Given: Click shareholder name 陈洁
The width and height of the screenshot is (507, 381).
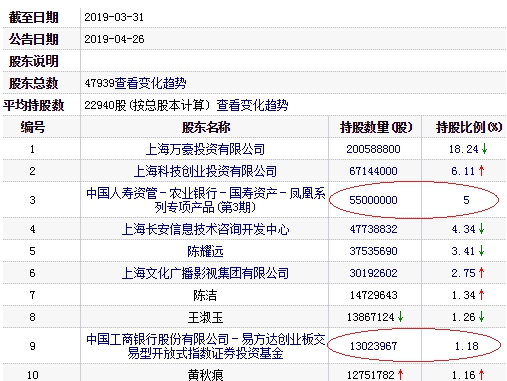Looking at the screenshot, I should [x=205, y=295].
